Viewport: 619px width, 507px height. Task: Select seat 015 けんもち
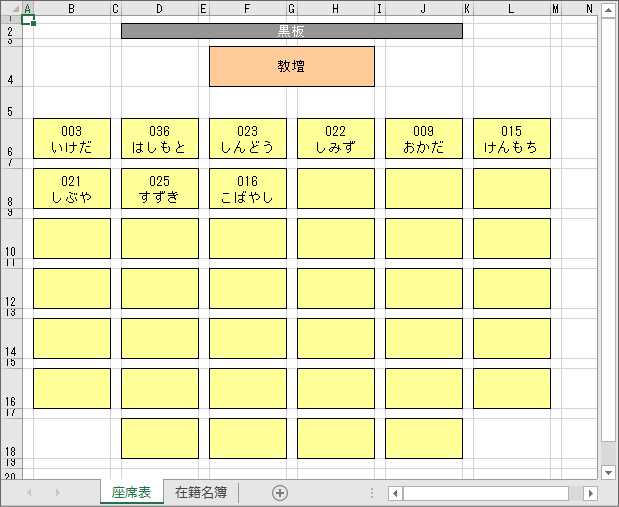pyautogui.click(x=512, y=139)
